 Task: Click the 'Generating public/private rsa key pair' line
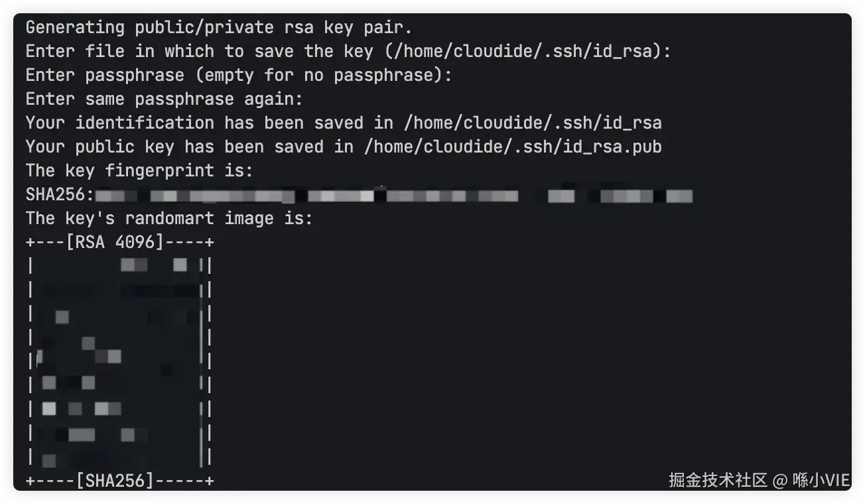219,28
